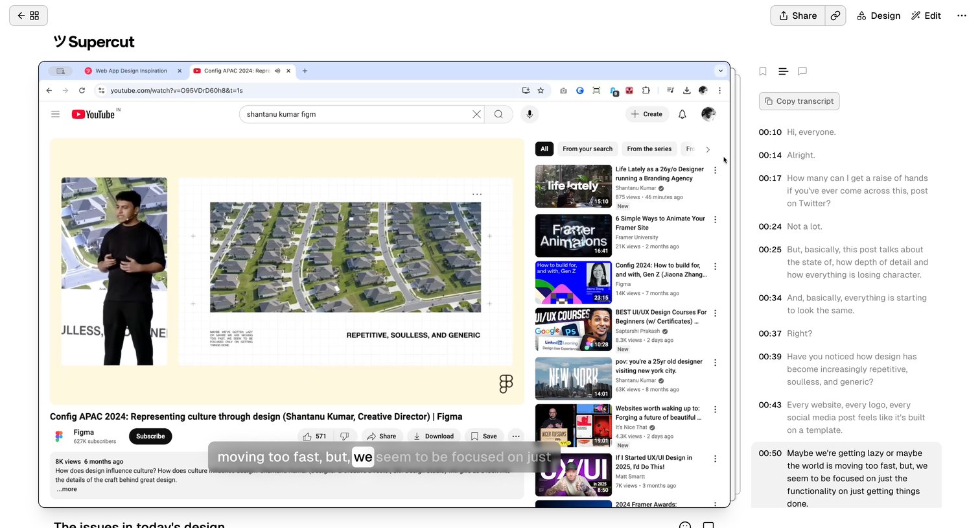The height and width of the screenshot is (528, 980).
Task: Open the Edit mode
Action: coord(926,16)
